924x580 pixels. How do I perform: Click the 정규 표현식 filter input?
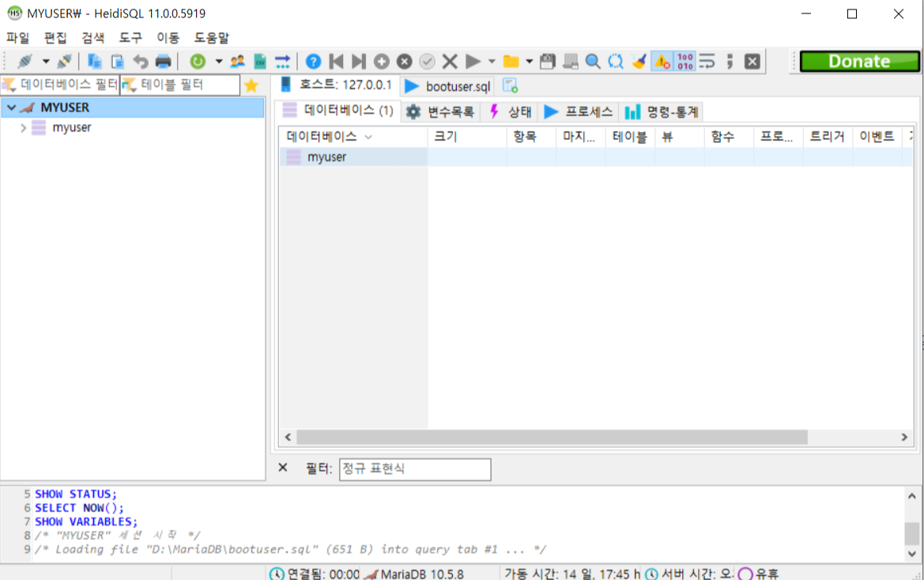tap(415, 469)
